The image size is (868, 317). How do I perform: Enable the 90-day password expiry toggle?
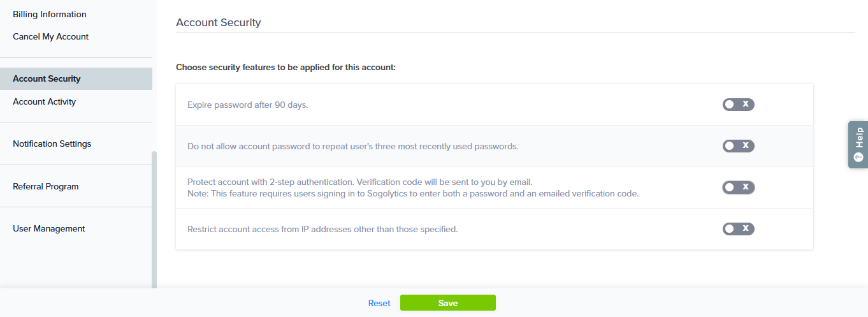point(738,105)
